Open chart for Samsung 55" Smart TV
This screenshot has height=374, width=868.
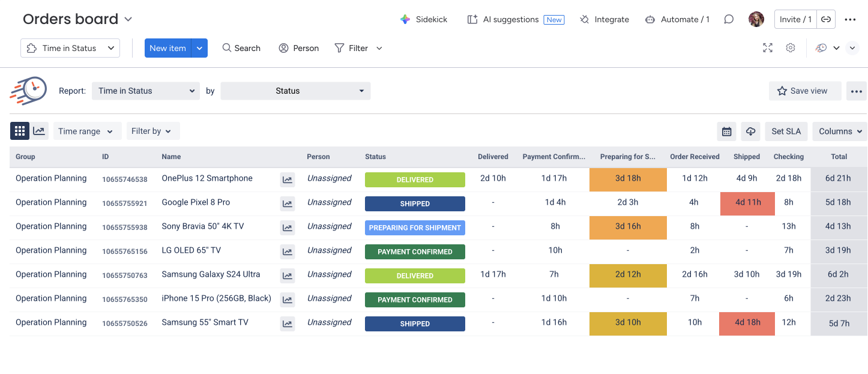[288, 324]
